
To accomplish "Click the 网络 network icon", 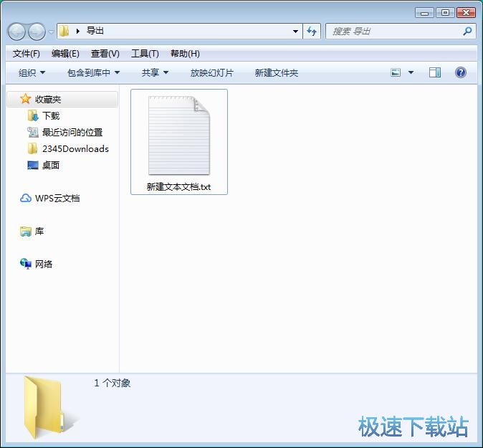I will pyautogui.click(x=26, y=264).
